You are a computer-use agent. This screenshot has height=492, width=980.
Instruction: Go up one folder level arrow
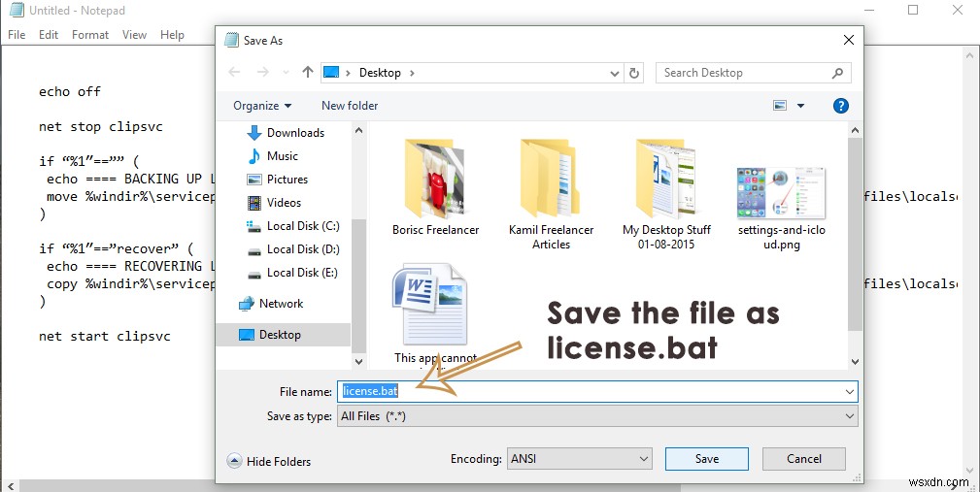[308, 73]
